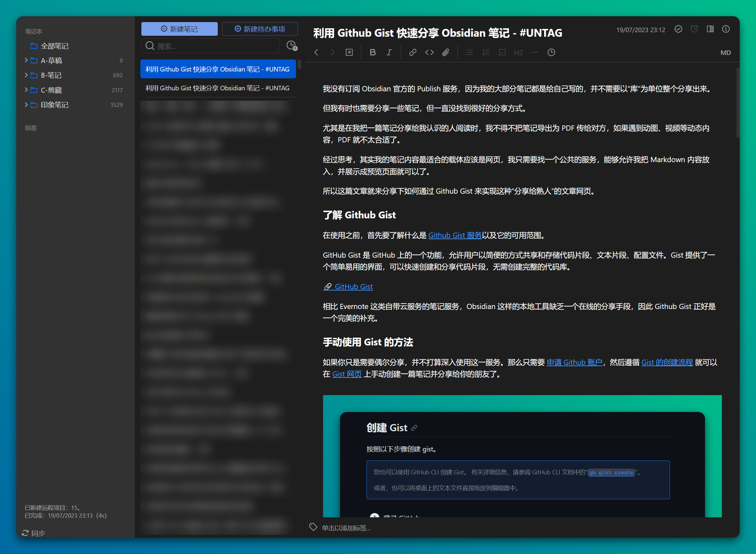This screenshot has width=756, height=554.
Task: Click the 了解 Github Gist heading
Action: tap(359, 215)
